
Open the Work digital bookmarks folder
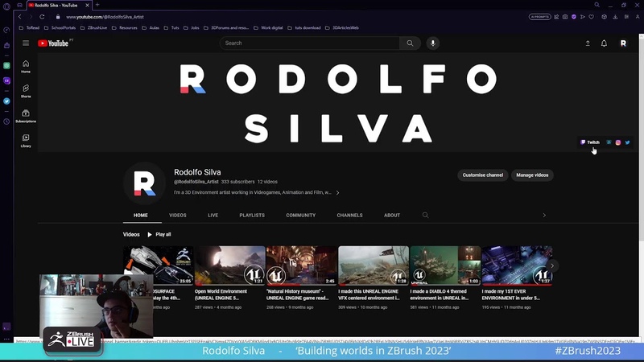click(268, 28)
